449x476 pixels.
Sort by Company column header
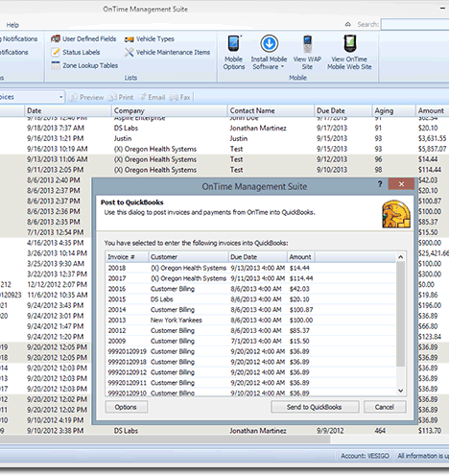(170, 110)
